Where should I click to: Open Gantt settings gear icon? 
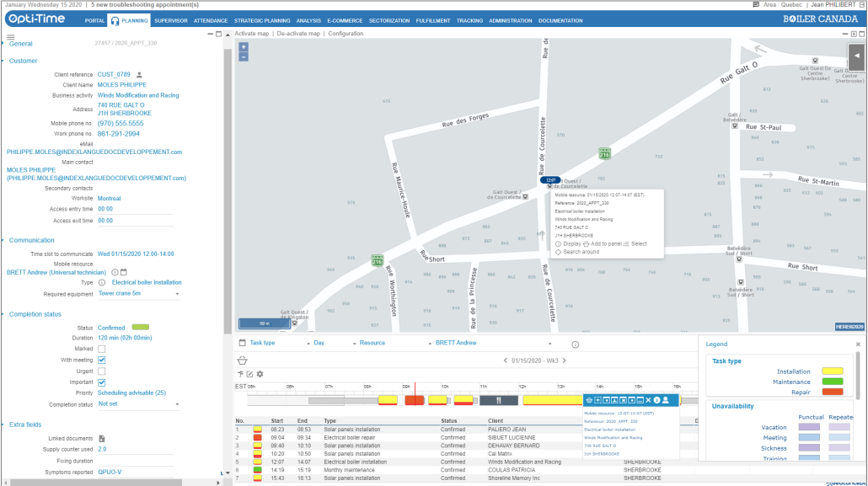260,374
